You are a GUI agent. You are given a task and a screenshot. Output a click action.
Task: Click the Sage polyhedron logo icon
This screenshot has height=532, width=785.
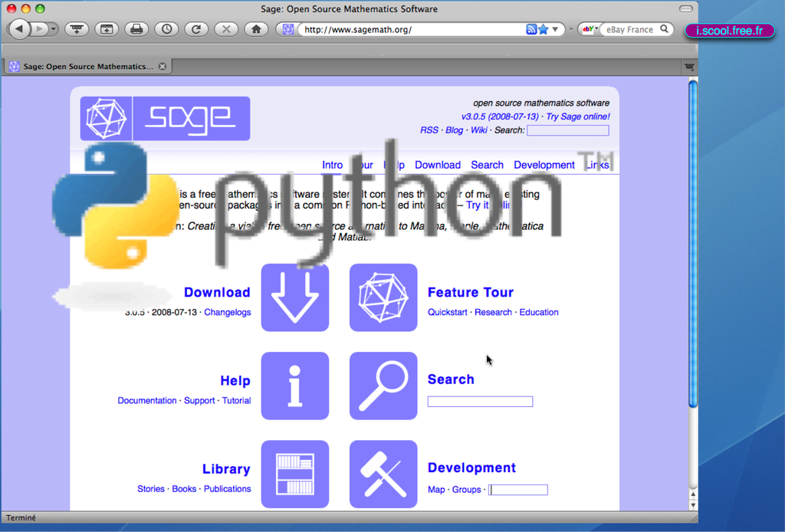coord(106,119)
